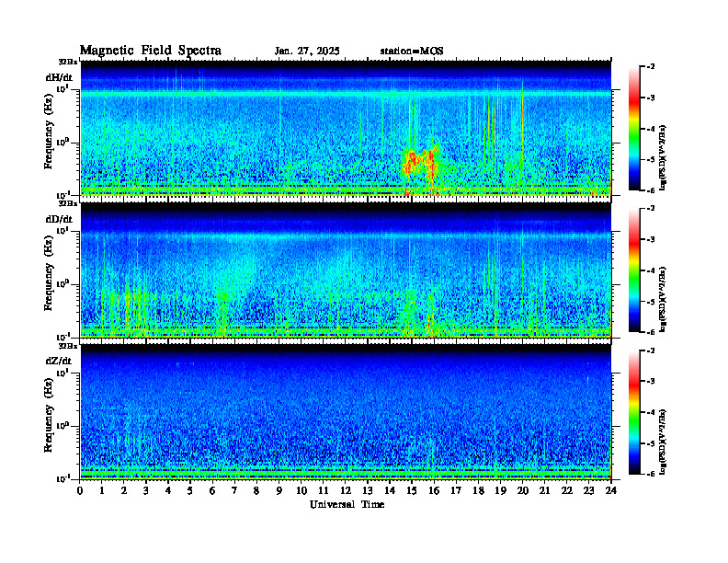The image size is (728, 563).
Task: Click the "-4" tick on dD/dt color scale
Action: click(x=651, y=270)
